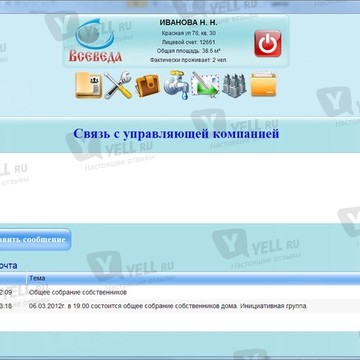Click Фактически проживает 2 чел. text
The height and width of the screenshot is (360, 360).
tap(188, 60)
